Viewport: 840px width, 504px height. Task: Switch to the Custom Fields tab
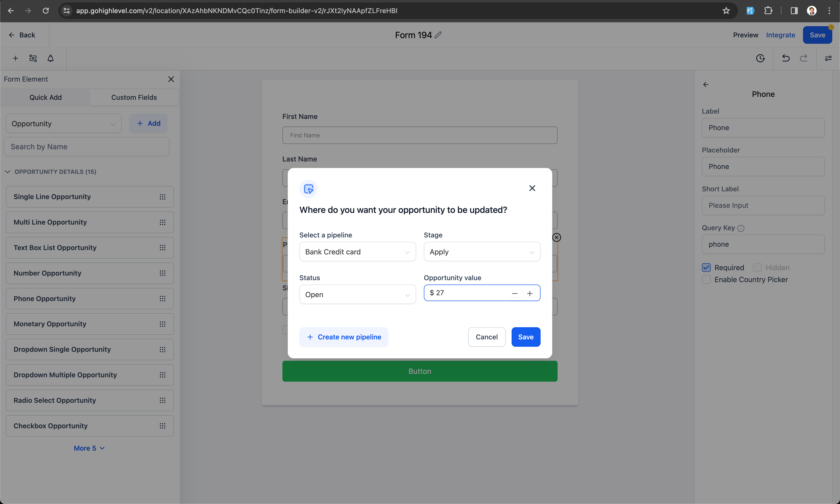pos(134,97)
